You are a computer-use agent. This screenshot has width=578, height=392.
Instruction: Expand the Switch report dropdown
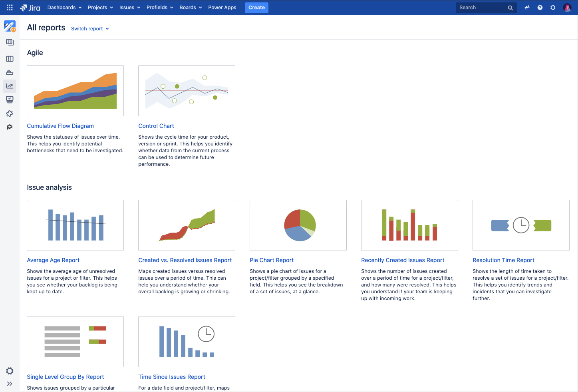(x=89, y=28)
